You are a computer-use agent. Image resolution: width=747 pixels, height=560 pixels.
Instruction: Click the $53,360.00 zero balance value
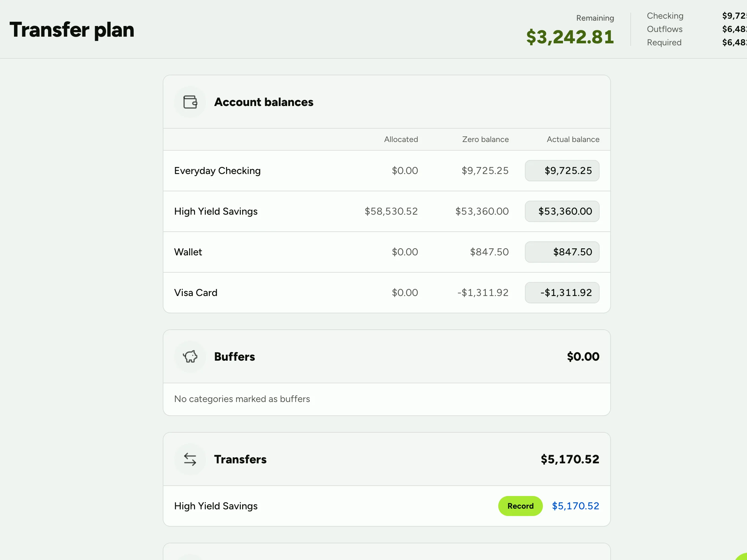click(x=482, y=211)
